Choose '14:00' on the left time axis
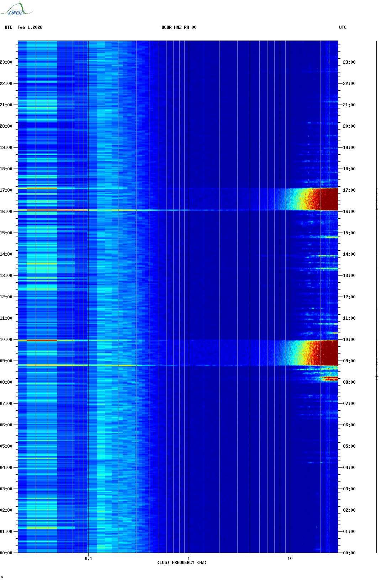 point(6,254)
